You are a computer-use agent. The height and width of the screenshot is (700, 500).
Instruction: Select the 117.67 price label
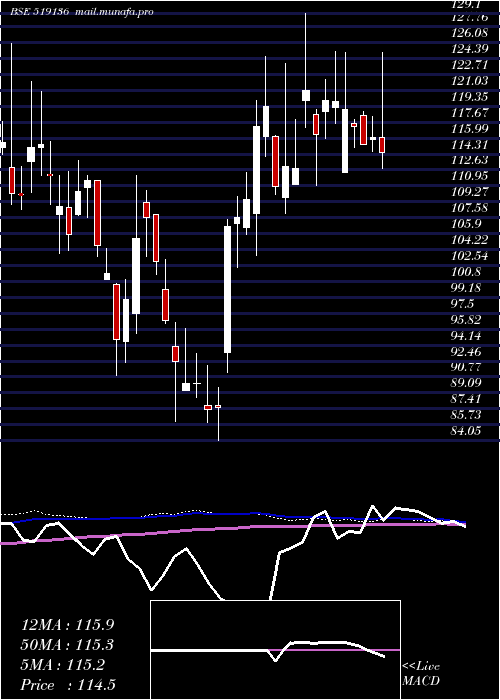[x=472, y=112]
